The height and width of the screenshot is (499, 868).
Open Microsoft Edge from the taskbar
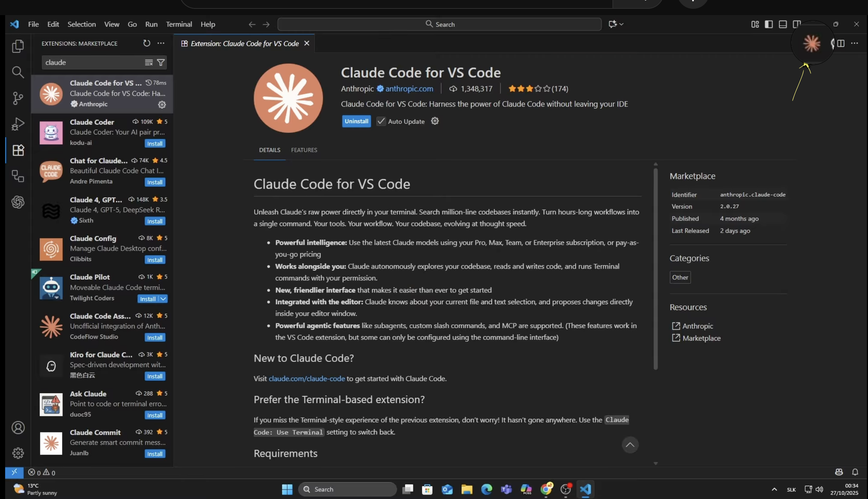[x=487, y=489]
